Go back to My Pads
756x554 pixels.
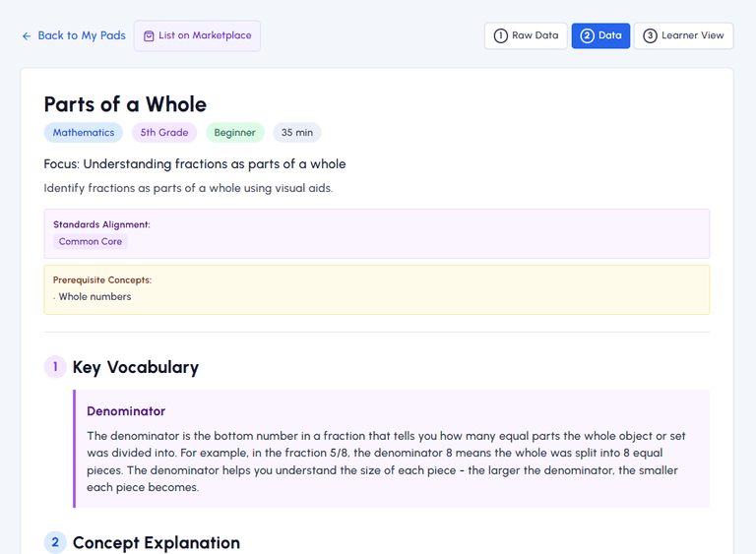[x=74, y=35]
